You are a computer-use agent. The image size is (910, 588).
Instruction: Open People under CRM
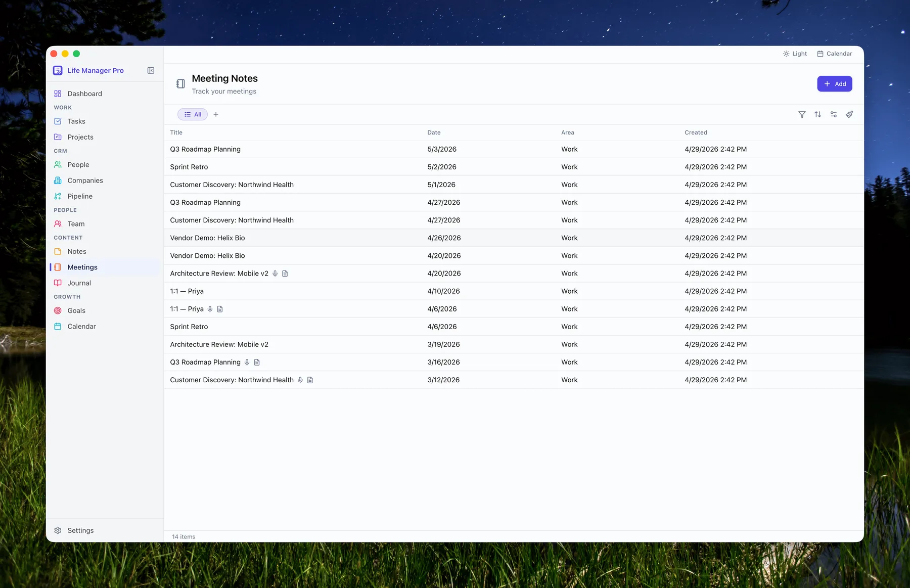(105, 165)
